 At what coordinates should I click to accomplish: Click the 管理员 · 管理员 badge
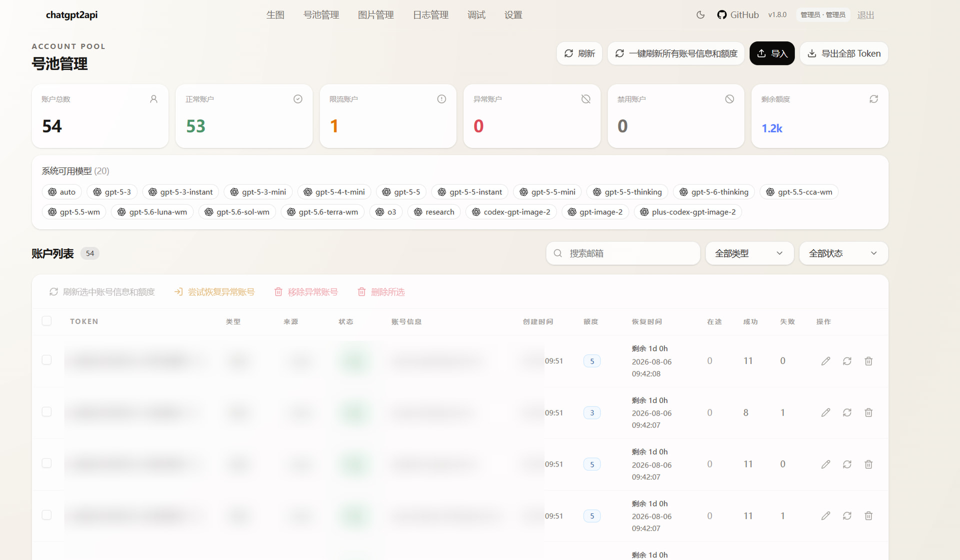point(823,15)
